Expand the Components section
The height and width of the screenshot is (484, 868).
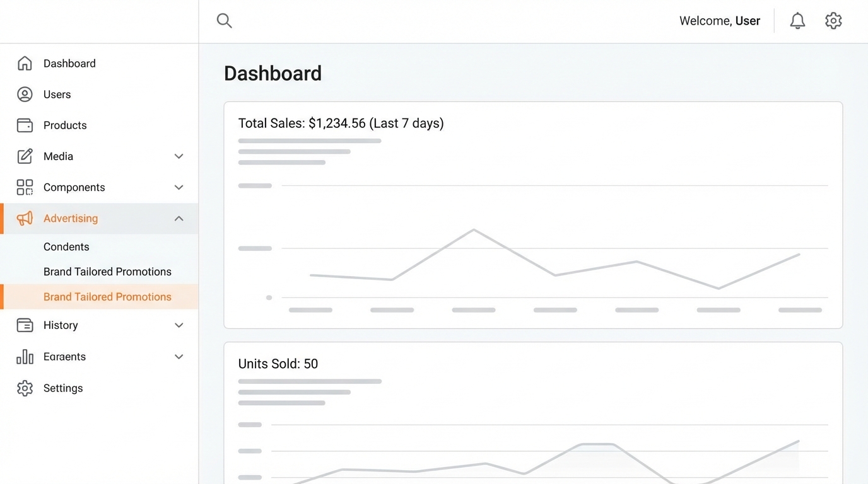tap(179, 187)
